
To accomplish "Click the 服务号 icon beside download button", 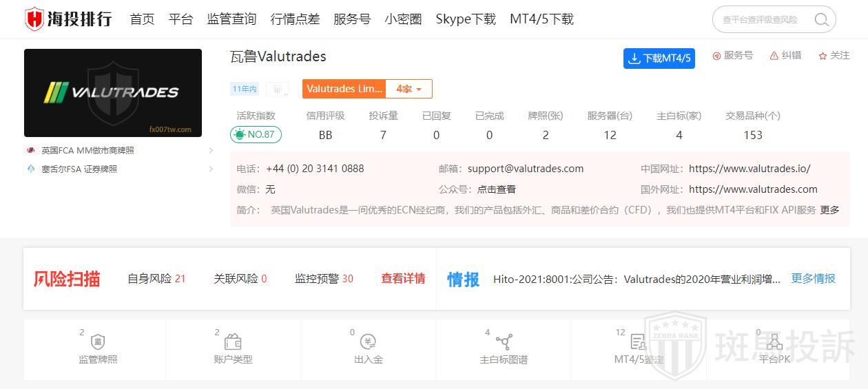I will tap(716, 56).
